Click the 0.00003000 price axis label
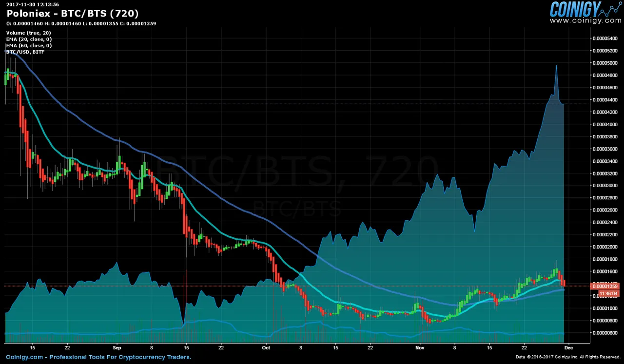Screen dimensions: 624x364 604,185
